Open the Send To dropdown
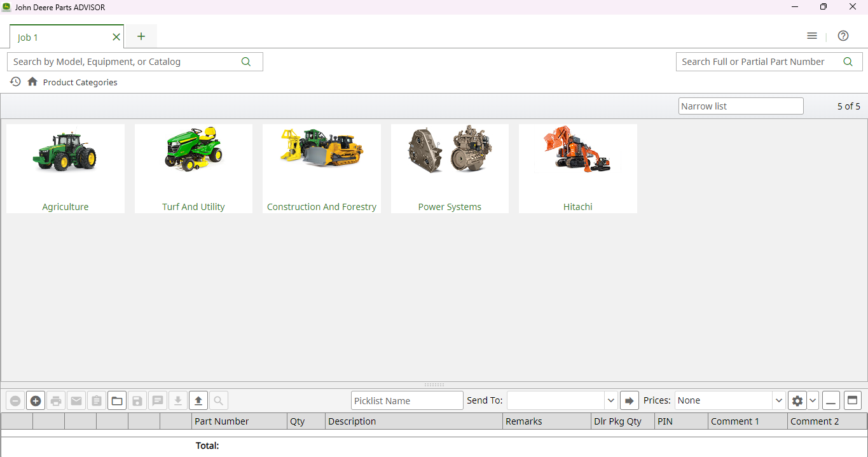 (611, 401)
